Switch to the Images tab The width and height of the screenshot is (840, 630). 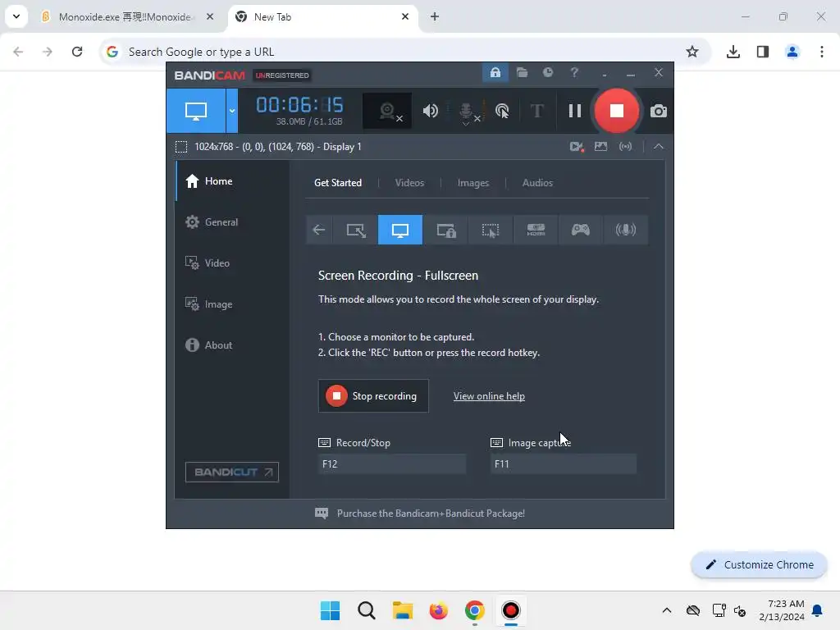(473, 183)
